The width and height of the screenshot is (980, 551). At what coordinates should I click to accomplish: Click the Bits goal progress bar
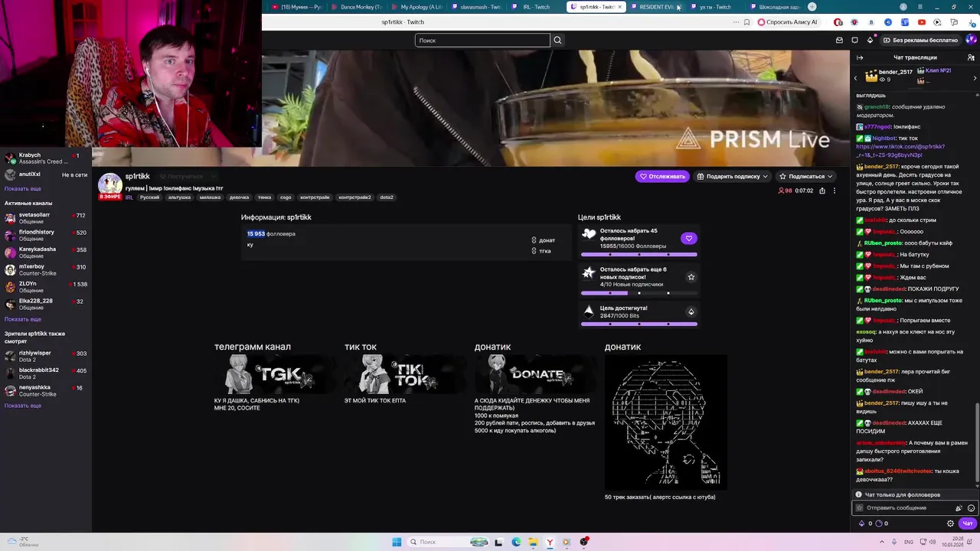[639, 324]
